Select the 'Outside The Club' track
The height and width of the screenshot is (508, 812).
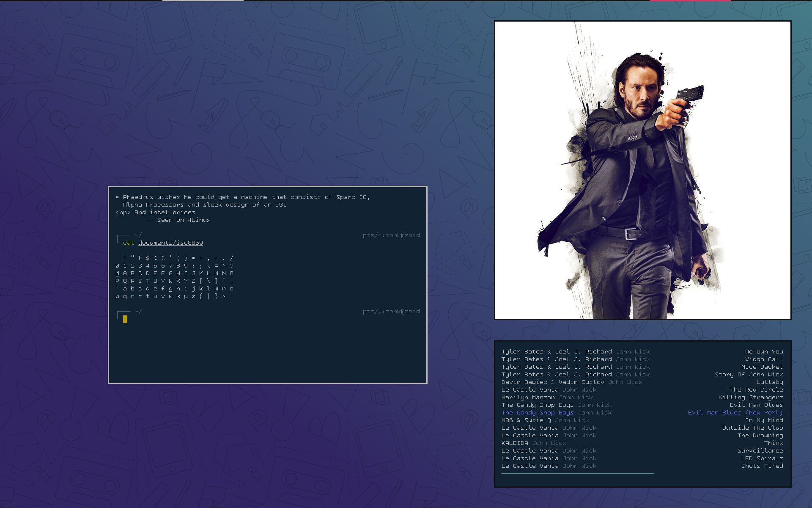tap(642, 428)
